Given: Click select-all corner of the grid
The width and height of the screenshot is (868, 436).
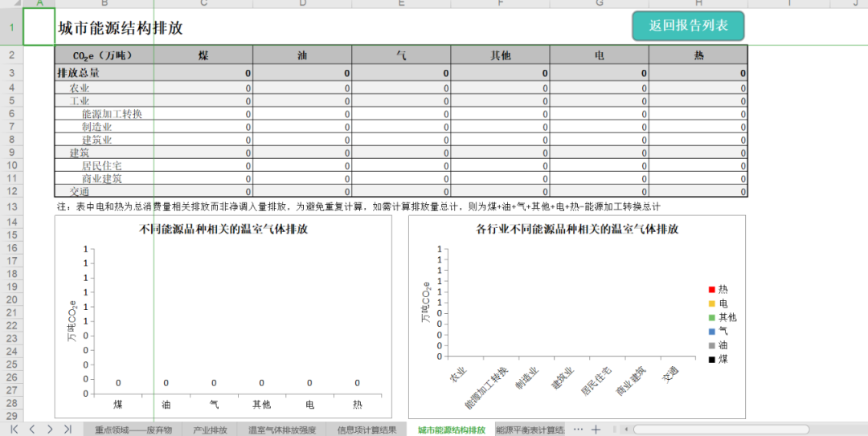Looking at the screenshot, I should pos(11,4).
